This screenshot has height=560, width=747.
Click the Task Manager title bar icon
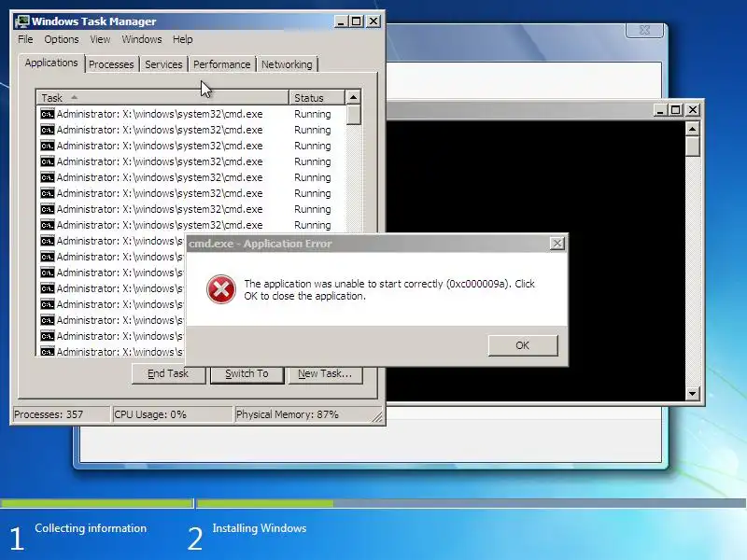(x=21, y=21)
